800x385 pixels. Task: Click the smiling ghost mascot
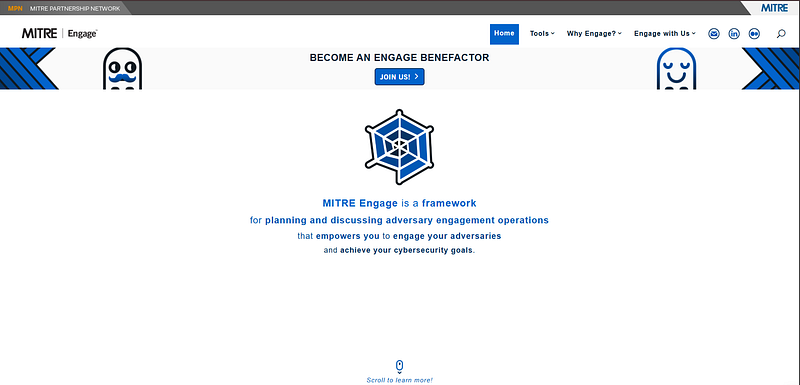[x=676, y=69]
